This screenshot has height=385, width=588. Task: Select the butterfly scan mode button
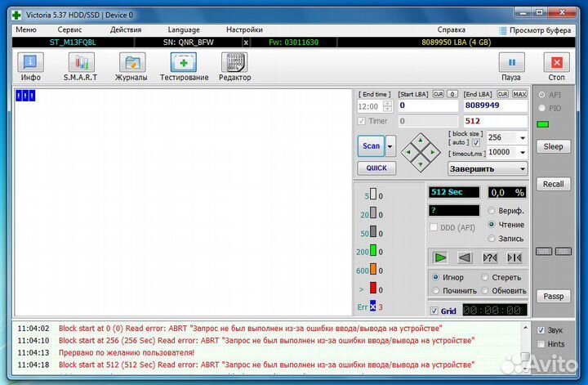(x=514, y=257)
